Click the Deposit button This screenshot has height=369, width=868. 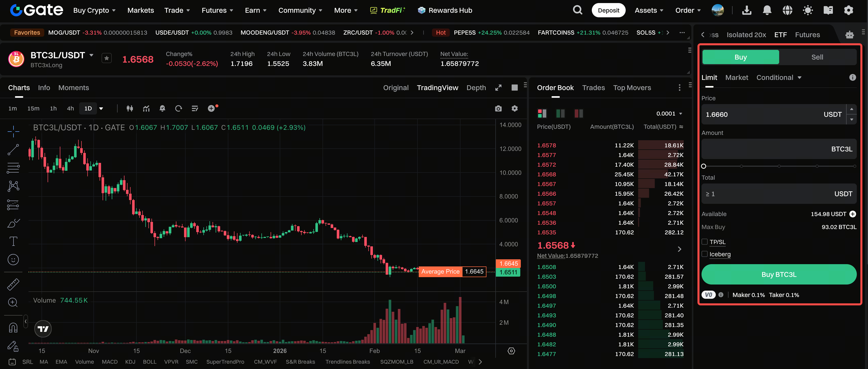point(608,10)
